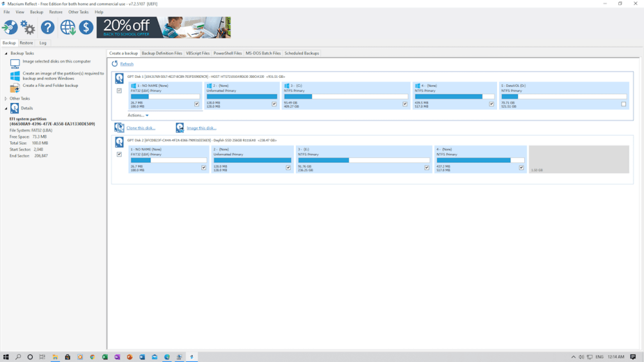The height and width of the screenshot is (362, 644).
Task: Uncheck Disk 2 partition 3 (E:) checkbox
Action: click(427, 168)
